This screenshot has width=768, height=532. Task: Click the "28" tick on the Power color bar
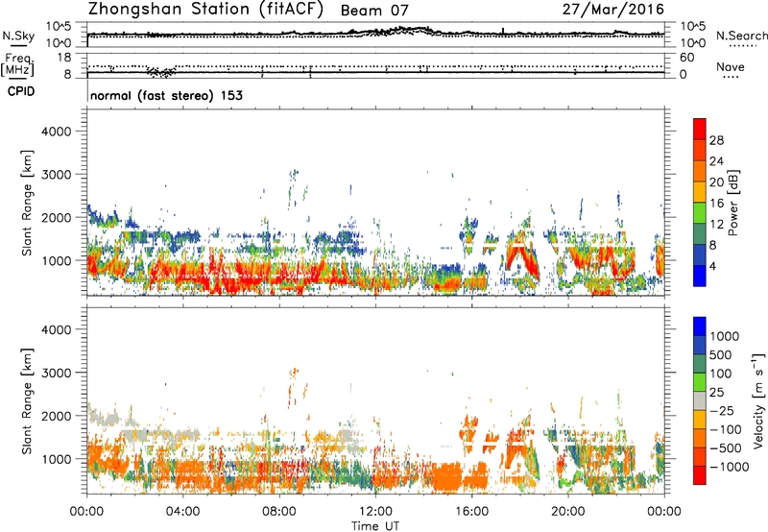coord(716,140)
